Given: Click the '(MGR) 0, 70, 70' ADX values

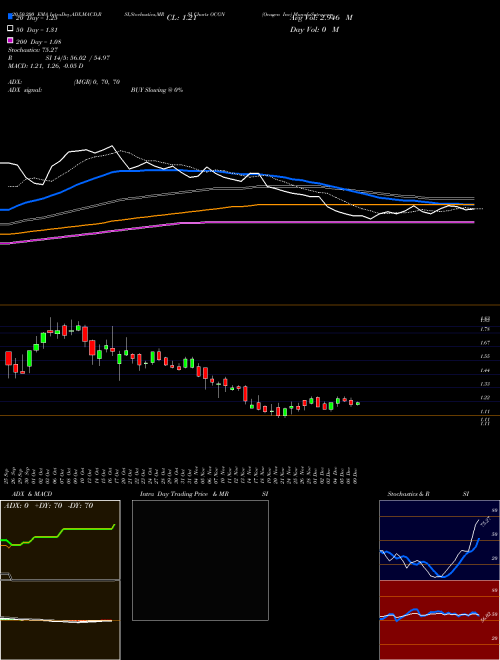Looking at the screenshot, I should [97, 82].
